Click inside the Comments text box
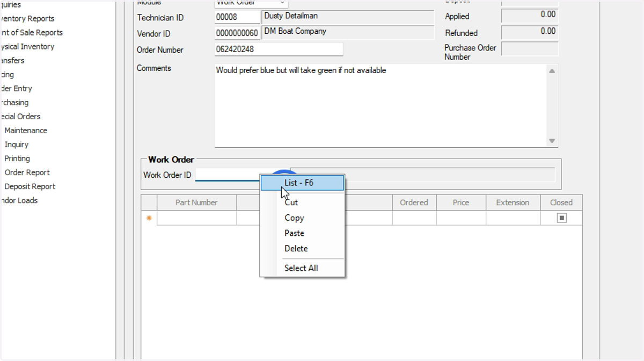This screenshot has height=361, width=644. coord(380,106)
